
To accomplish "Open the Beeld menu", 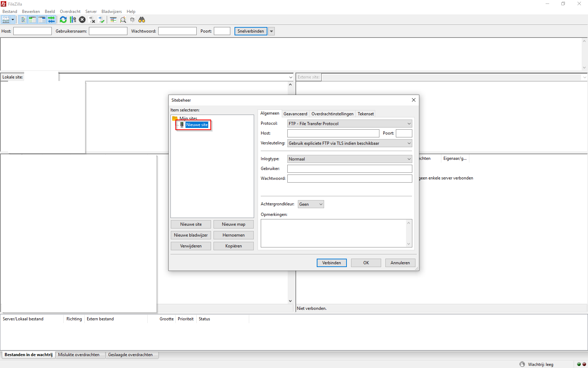I will pos(50,12).
